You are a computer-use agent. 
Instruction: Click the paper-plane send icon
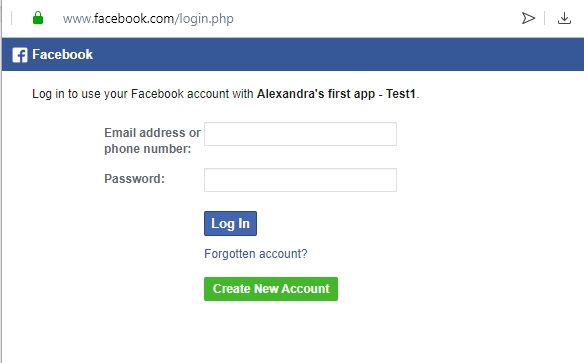click(528, 18)
